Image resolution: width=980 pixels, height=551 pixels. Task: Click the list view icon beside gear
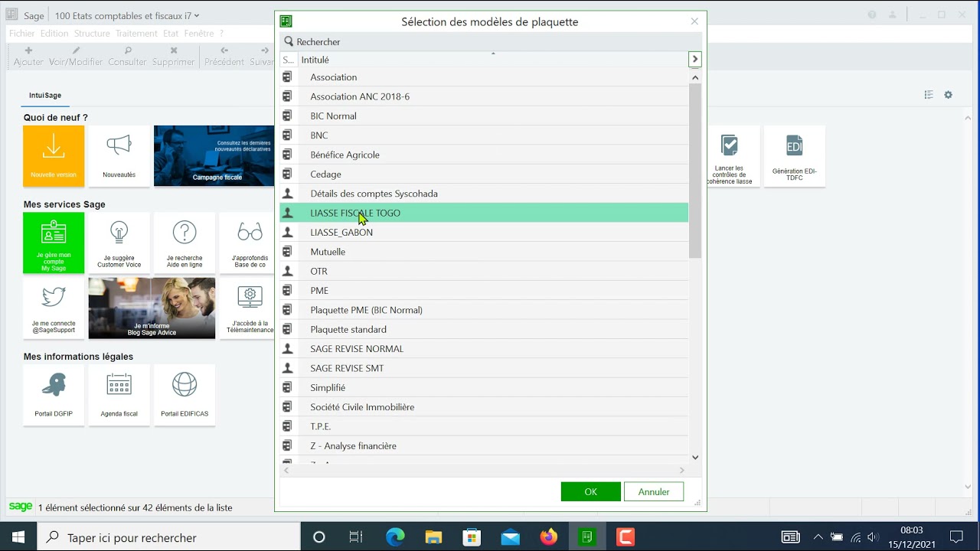point(929,95)
